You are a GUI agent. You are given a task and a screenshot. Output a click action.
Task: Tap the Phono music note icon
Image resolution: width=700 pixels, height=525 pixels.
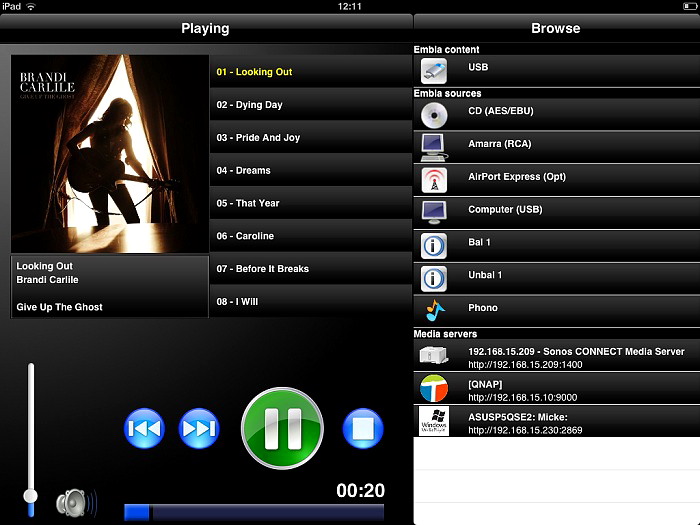coord(434,311)
